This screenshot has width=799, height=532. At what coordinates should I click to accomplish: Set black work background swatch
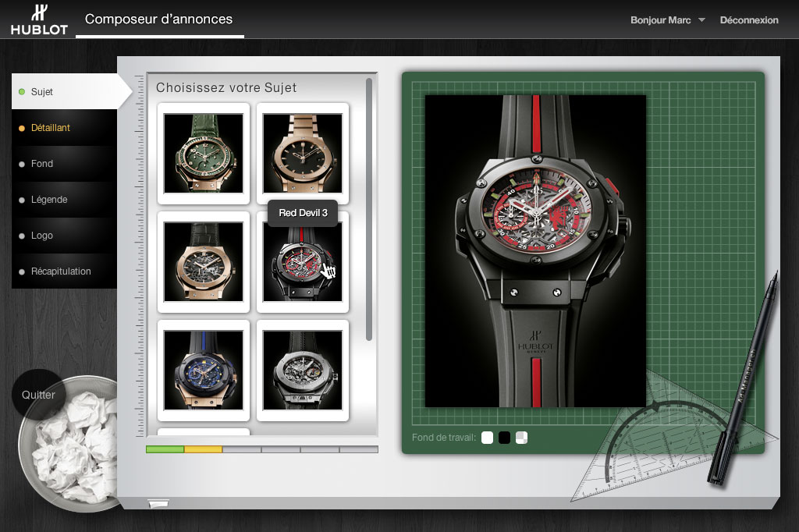pyautogui.click(x=504, y=437)
